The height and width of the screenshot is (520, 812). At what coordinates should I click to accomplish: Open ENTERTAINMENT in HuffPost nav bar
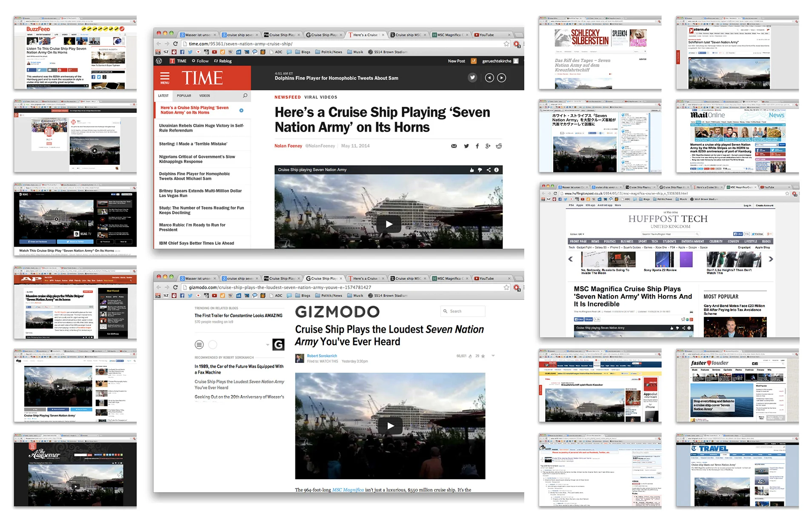[x=692, y=241]
